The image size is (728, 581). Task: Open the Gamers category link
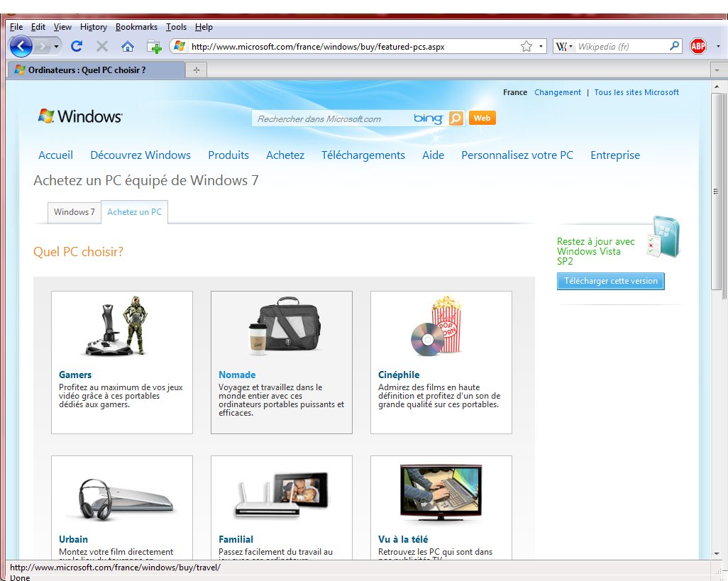[x=75, y=375]
